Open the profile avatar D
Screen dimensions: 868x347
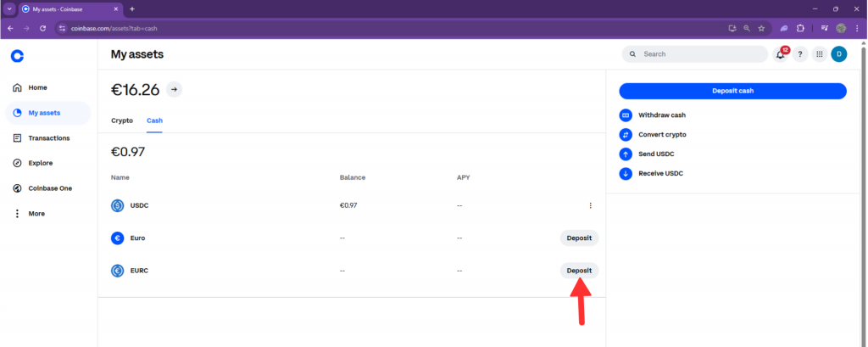point(838,54)
